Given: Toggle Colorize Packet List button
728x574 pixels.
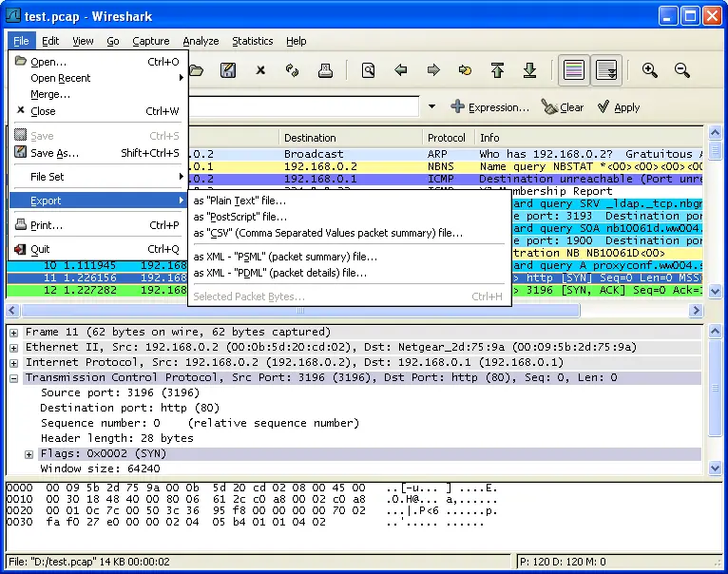Looking at the screenshot, I should (x=573, y=70).
